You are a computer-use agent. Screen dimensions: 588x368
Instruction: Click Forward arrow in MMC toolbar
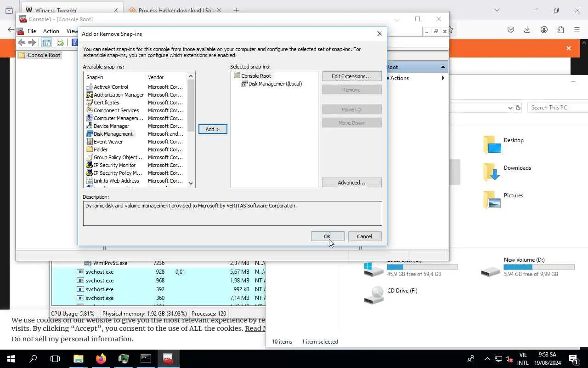tap(32, 43)
